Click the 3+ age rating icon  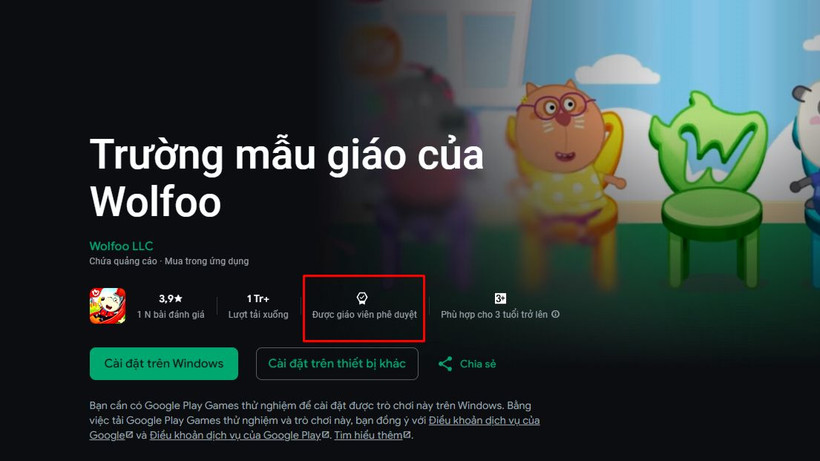(500, 298)
